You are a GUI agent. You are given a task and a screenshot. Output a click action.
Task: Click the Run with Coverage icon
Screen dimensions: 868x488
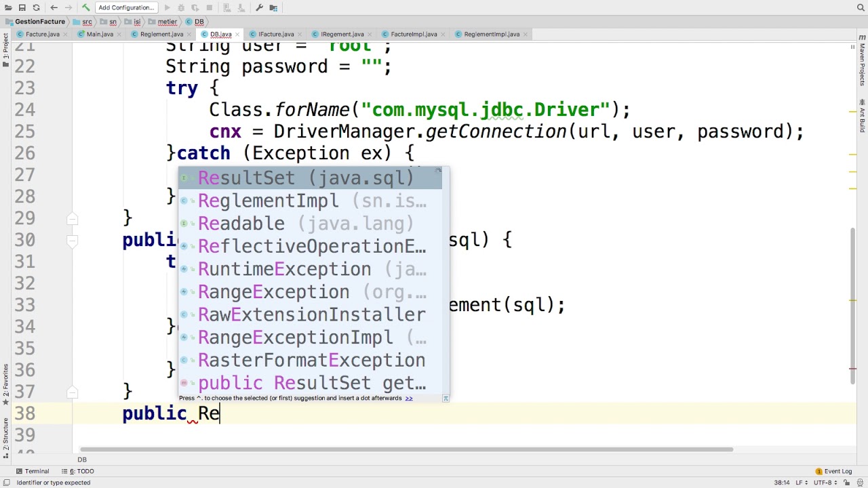click(x=195, y=7)
